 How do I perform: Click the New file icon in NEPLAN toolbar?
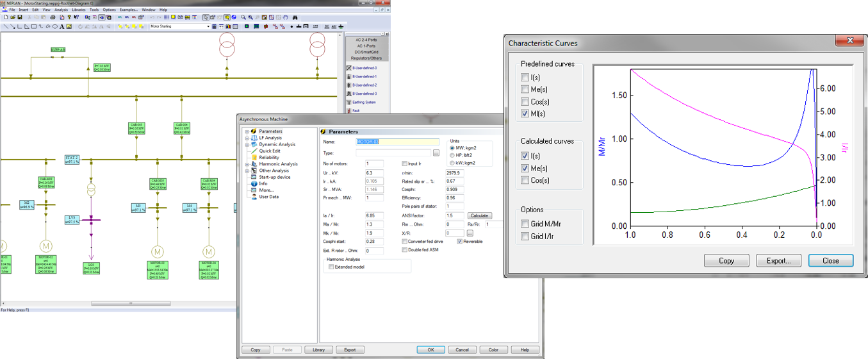coord(5,17)
